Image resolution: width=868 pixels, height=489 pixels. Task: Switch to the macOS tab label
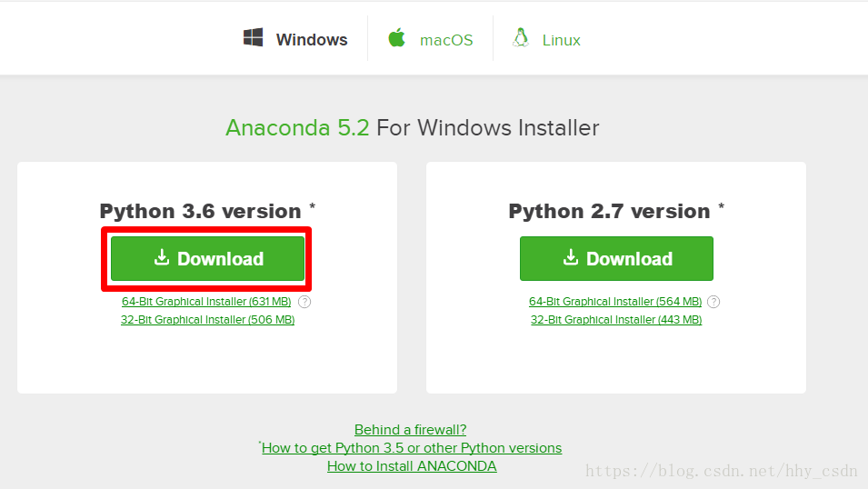tap(446, 40)
